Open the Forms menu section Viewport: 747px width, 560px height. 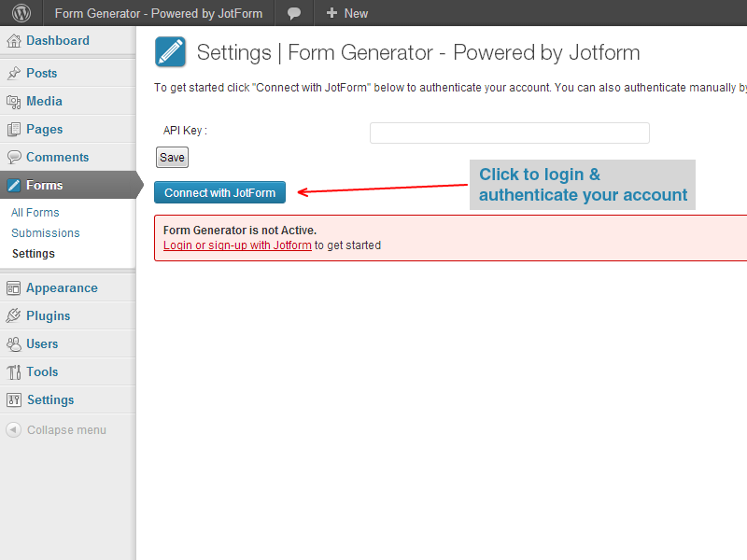click(x=45, y=186)
